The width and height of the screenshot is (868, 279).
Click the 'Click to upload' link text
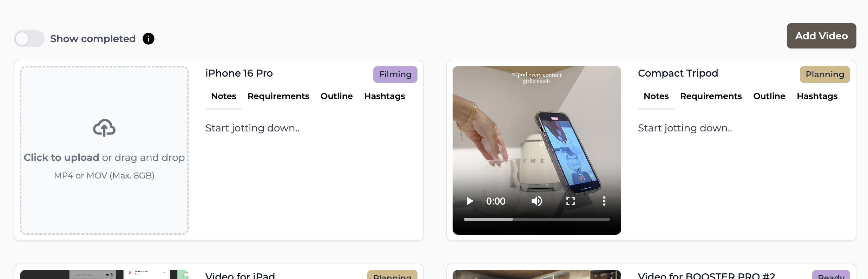coord(61,157)
